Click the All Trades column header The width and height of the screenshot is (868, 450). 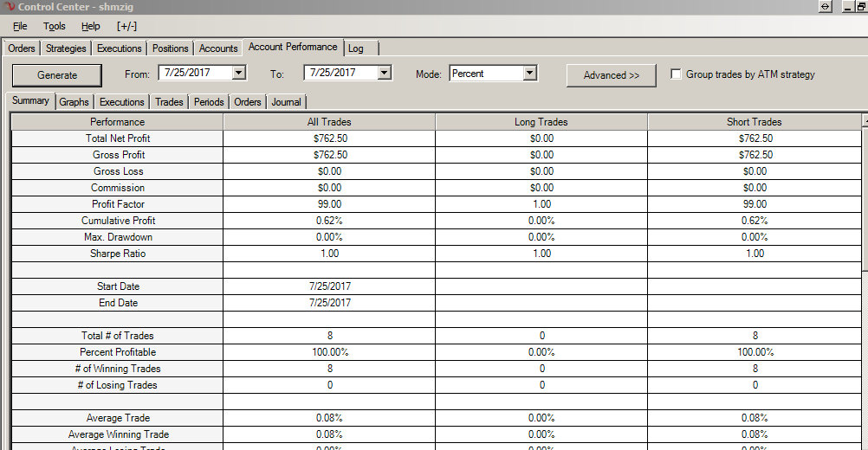[329, 122]
